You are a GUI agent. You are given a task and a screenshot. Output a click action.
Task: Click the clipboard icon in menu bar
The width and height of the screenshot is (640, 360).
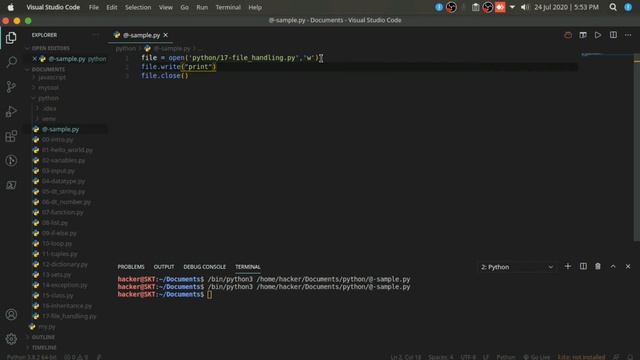click(x=475, y=7)
